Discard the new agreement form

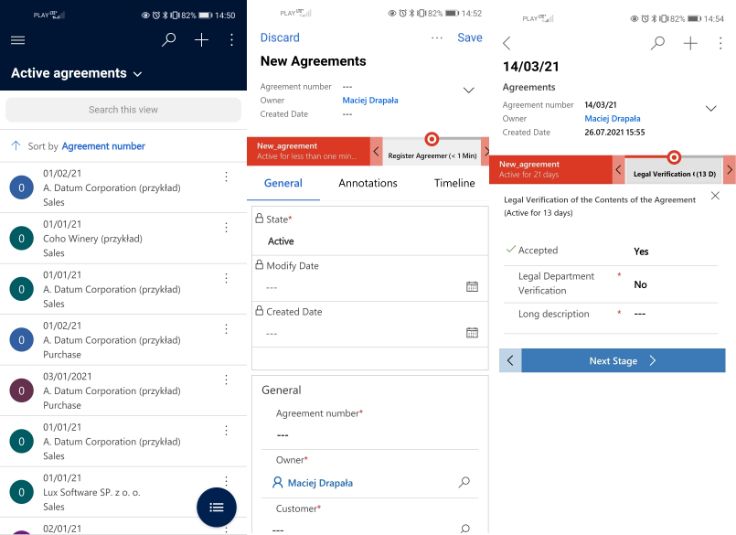pyautogui.click(x=280, y=38)
